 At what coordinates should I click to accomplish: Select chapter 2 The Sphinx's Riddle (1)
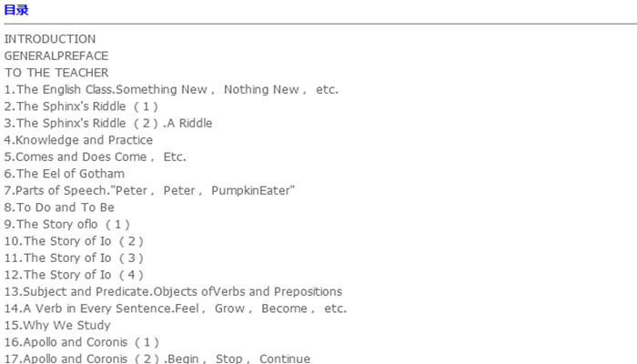[x=81, y=106]
